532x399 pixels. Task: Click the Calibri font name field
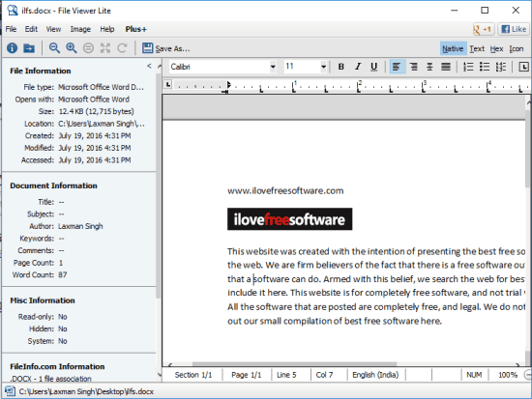tap(220, 67)
